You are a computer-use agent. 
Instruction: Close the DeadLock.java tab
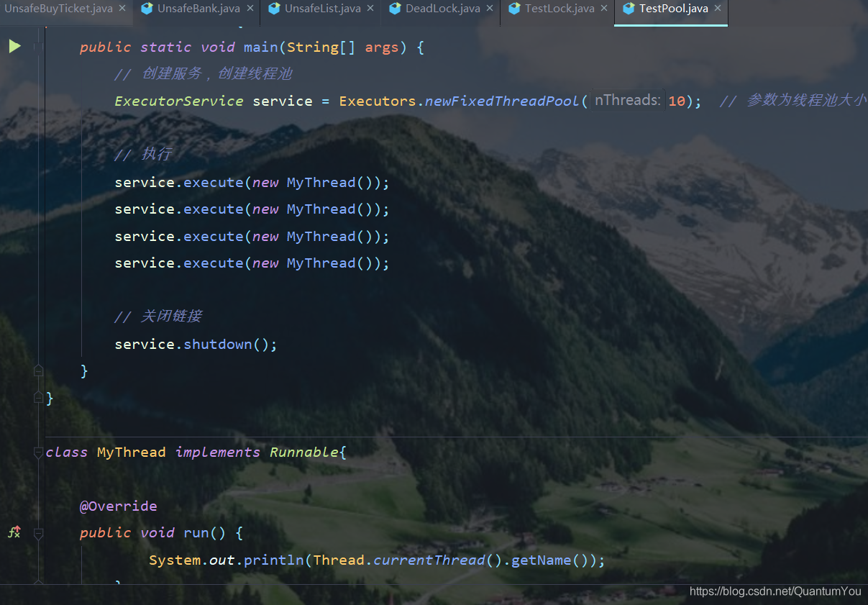click(x=490, y=9)
